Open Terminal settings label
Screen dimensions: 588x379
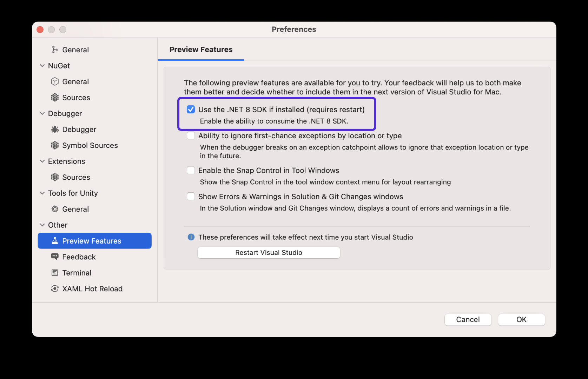(77, 273)
